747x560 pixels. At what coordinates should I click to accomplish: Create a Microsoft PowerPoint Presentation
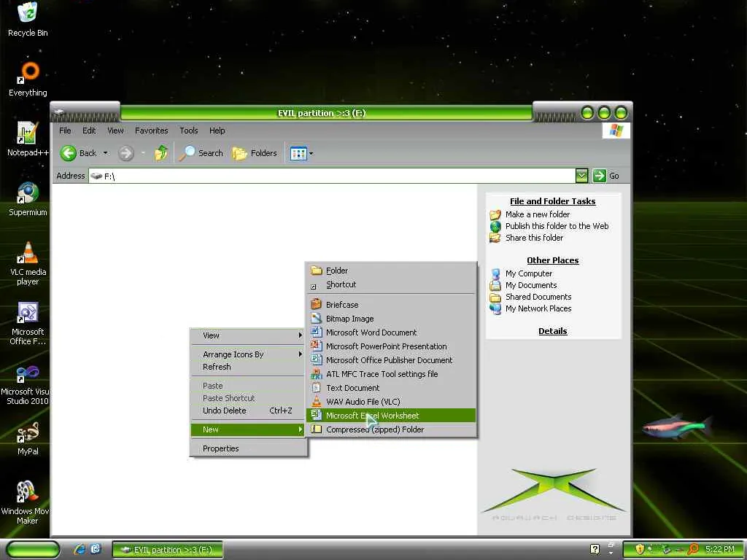pos(391,346)
